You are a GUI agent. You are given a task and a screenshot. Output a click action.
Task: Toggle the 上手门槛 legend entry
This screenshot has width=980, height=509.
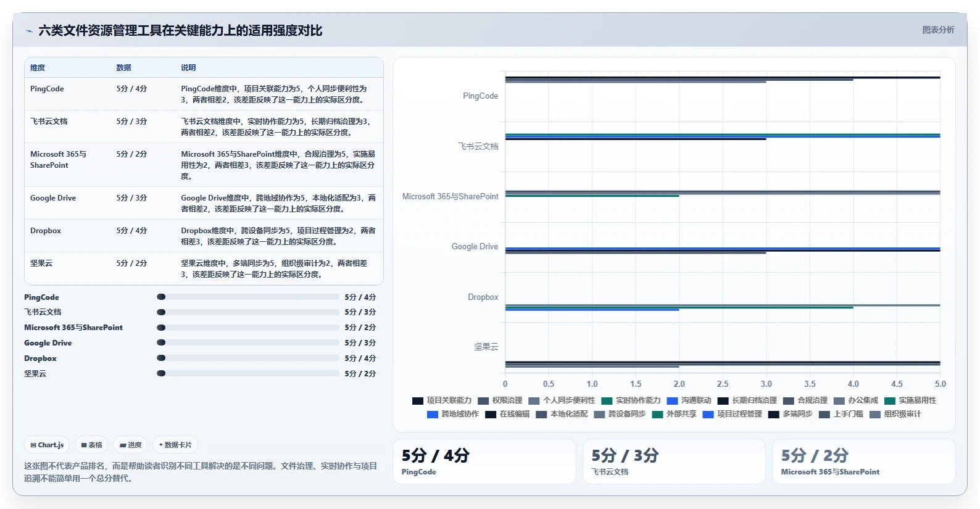coord(841,414)
